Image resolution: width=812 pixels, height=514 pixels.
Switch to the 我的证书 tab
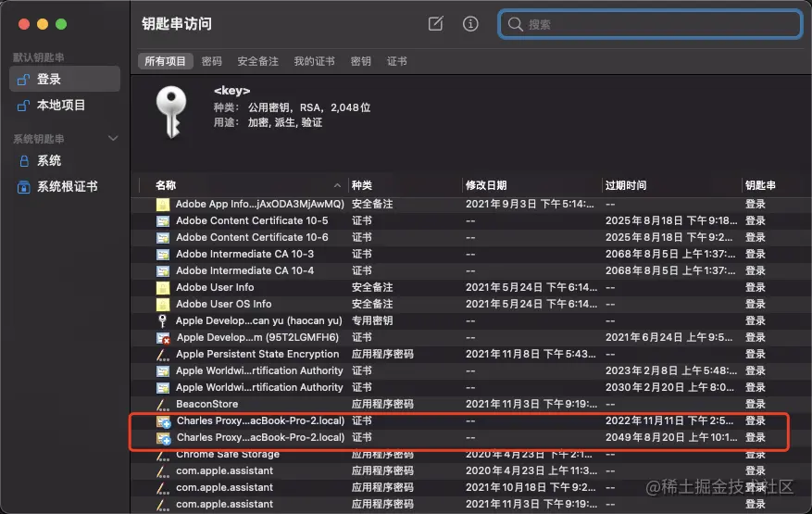(315, 61)
